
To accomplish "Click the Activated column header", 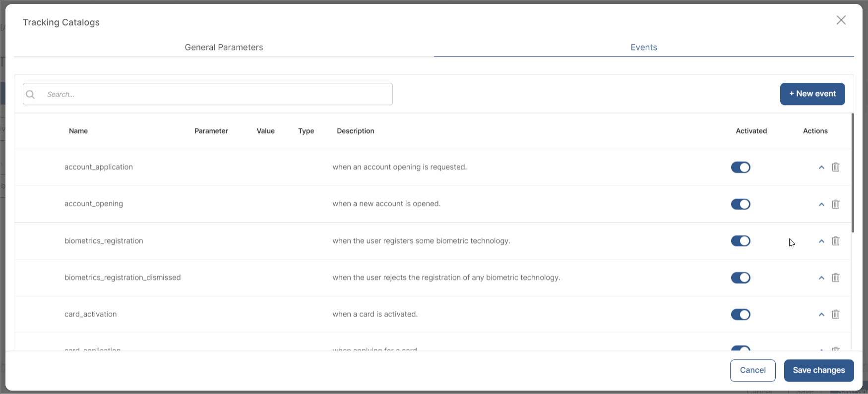I will click(751, 131).
